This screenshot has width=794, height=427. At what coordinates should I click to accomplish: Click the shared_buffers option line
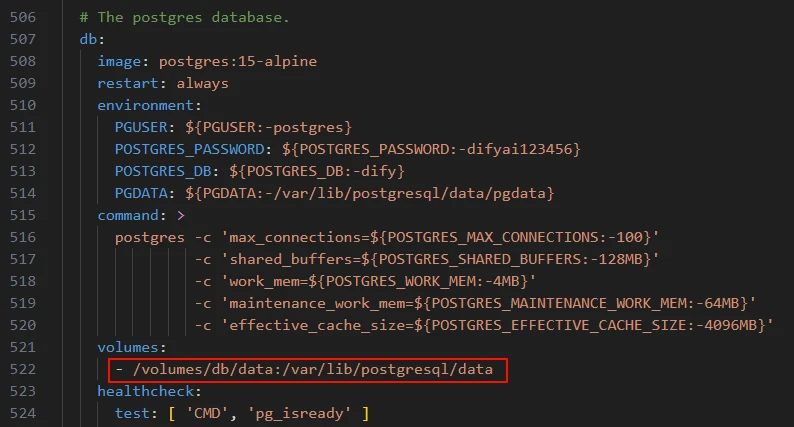[x=427, y=259]
